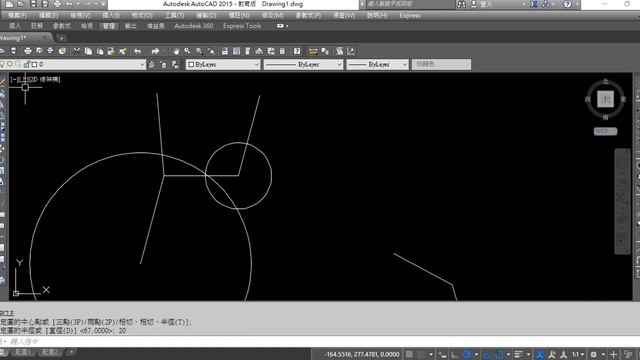The image size is (640, 360).
Task: Click the Print Preview icon in the standard toolbar
Action: [x=39, y=51]
